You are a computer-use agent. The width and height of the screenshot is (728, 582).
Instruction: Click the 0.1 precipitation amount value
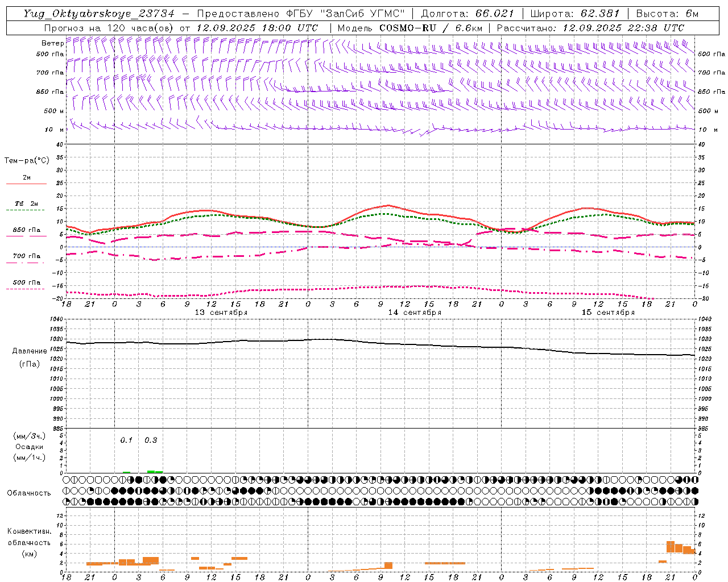126,440
